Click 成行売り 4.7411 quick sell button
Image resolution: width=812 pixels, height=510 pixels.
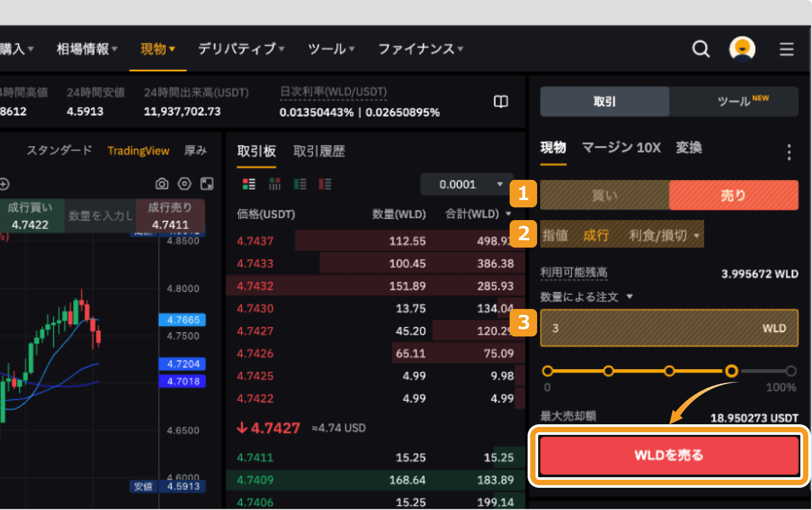pos(170,216)
